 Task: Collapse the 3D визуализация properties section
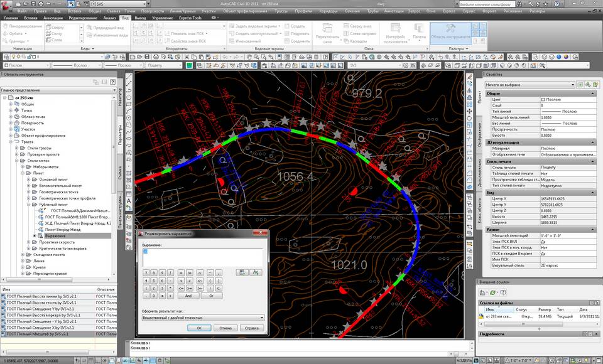593,142
